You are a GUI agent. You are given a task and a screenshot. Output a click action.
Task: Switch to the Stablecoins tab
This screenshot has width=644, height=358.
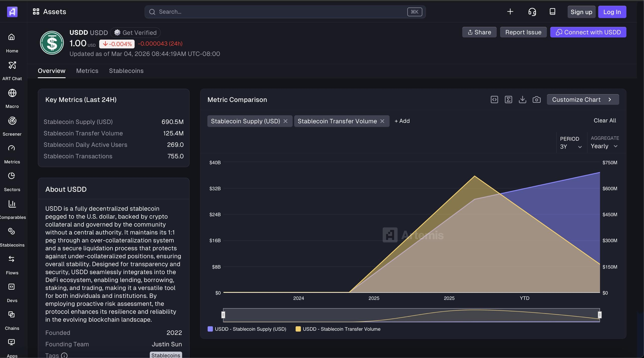[126, 71]
